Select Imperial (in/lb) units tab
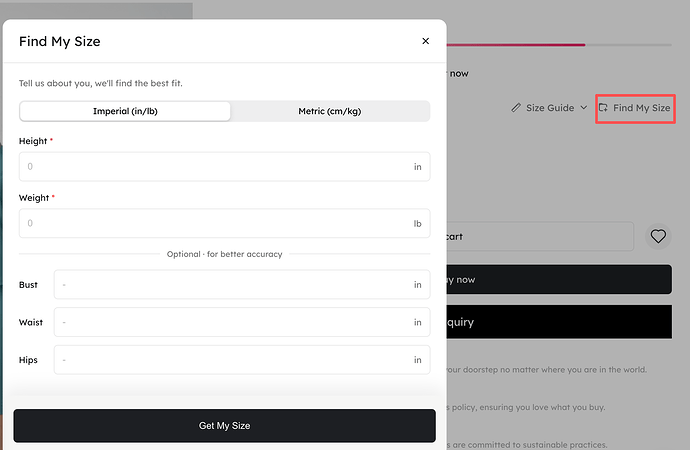The image size is (690, 450). point(125,111)
